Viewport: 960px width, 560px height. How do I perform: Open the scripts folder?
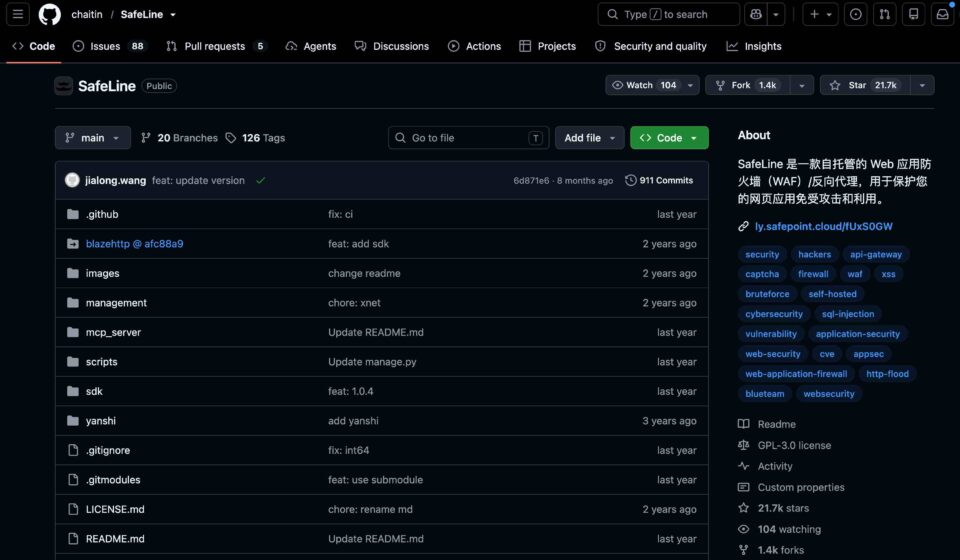102,362
